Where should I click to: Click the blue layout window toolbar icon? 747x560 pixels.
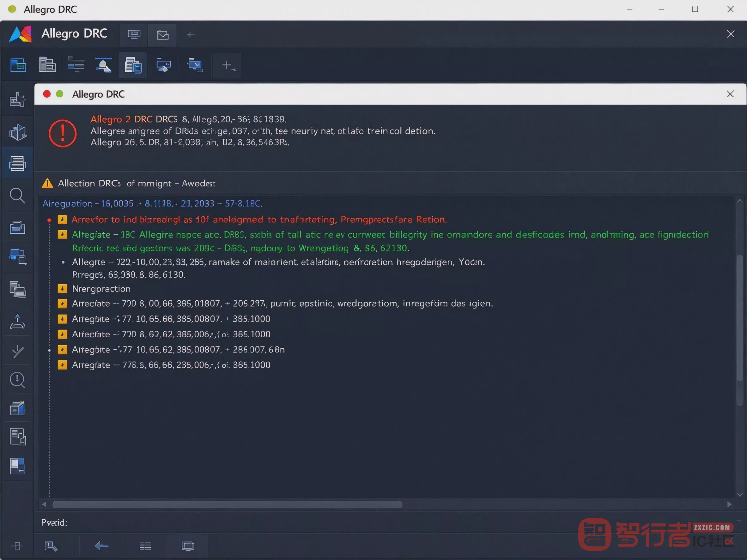pyautogui.click(x=18, y=65)
